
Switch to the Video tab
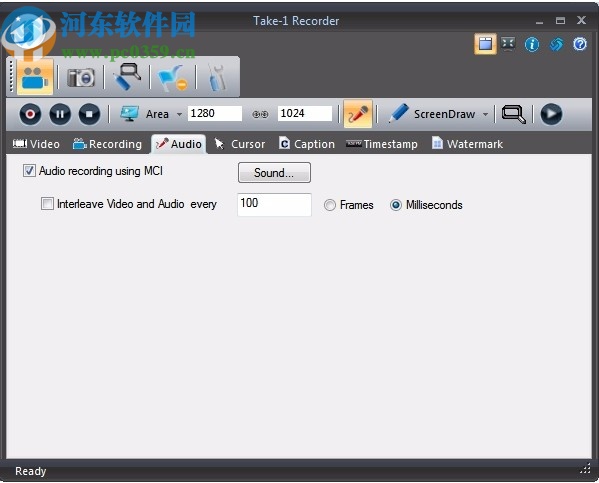coord(36,144)
